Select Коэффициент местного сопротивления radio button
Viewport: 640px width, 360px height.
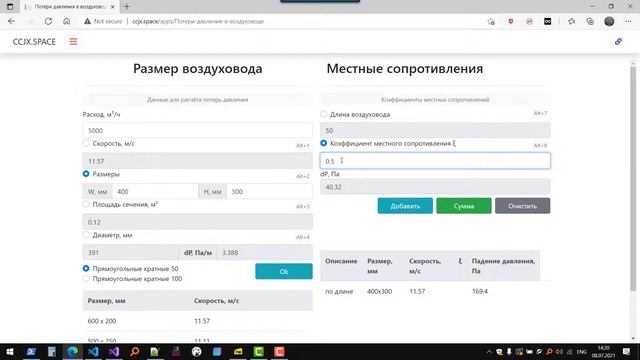pos(324,143)
